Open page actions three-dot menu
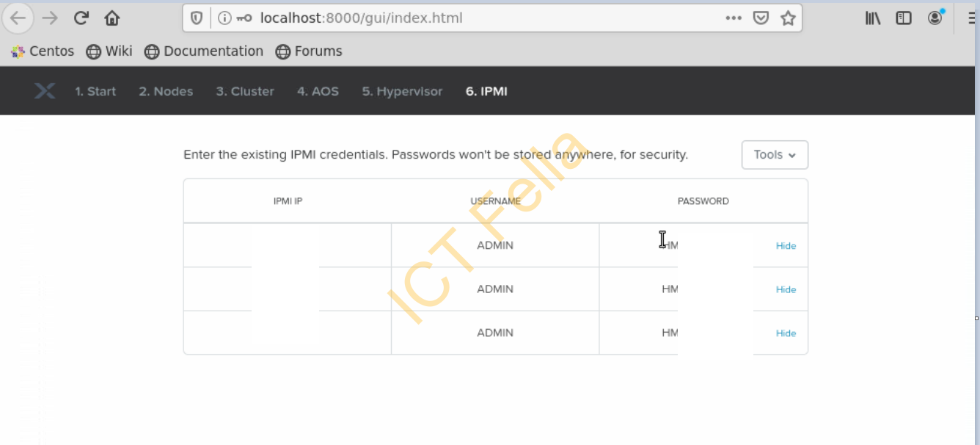This screenshot has height=445, width=980. coord(734,18)
